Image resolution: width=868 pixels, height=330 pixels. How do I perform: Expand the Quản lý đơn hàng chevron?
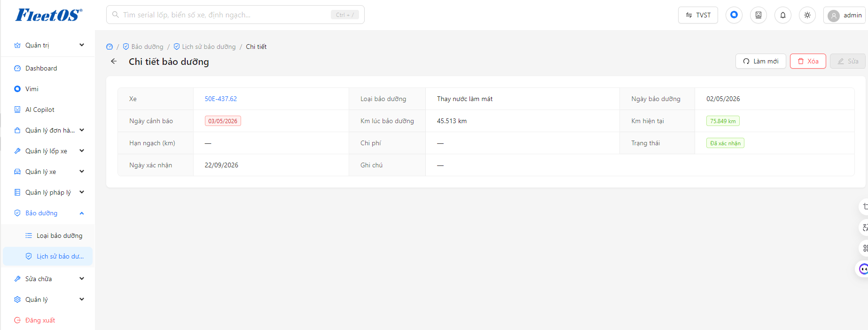tap(82, 130)
